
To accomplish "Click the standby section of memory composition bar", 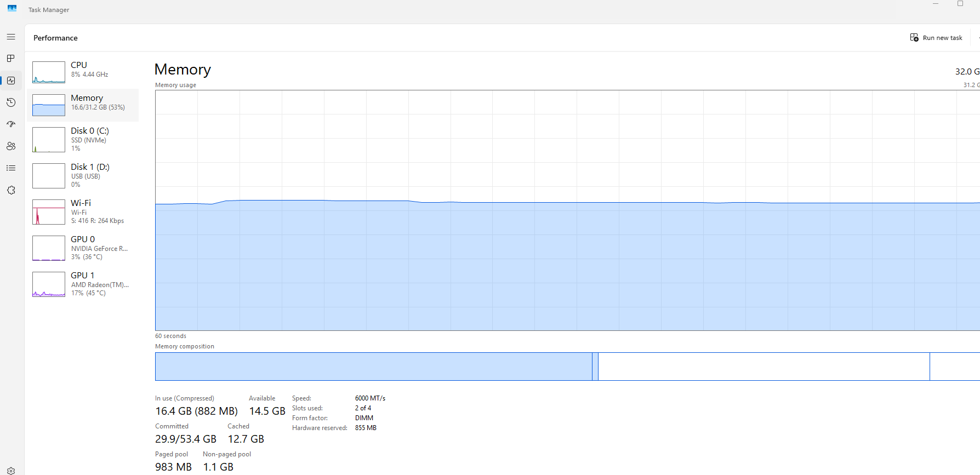I will tap(764, 367).
